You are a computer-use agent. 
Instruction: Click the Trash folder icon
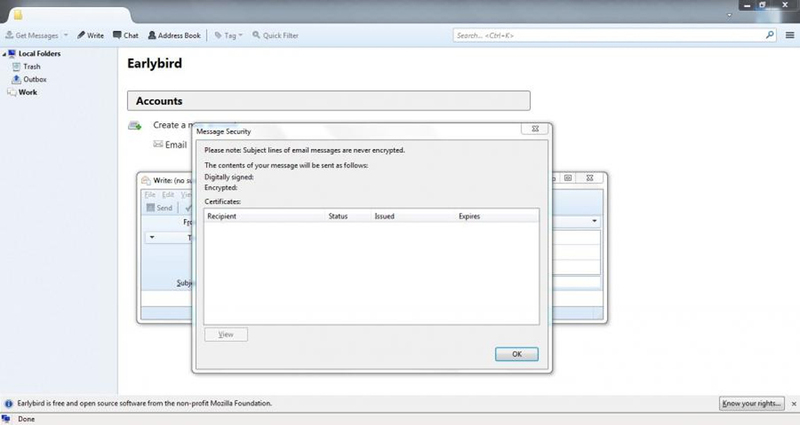point(16,66)
